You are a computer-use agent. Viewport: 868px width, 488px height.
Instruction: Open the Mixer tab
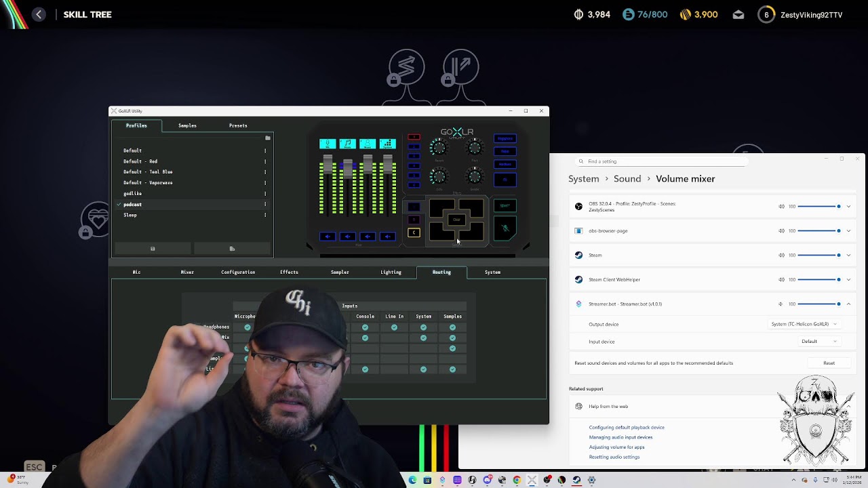(187, 272)
